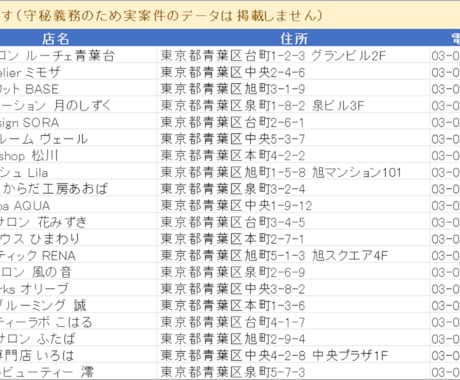Select the shop name cell Lila
Screen dimensions: 460x380
click(x=78, y=172)
